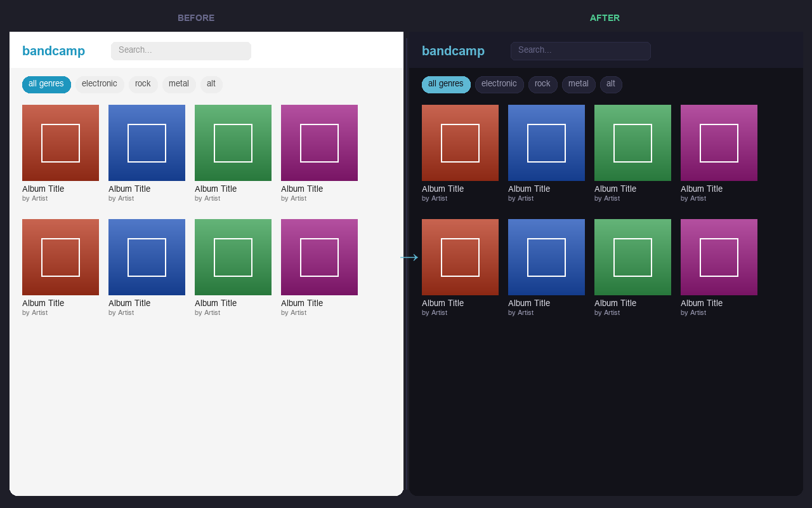Open the purple album cover, top row, Before panel

[x=319, y=143]
